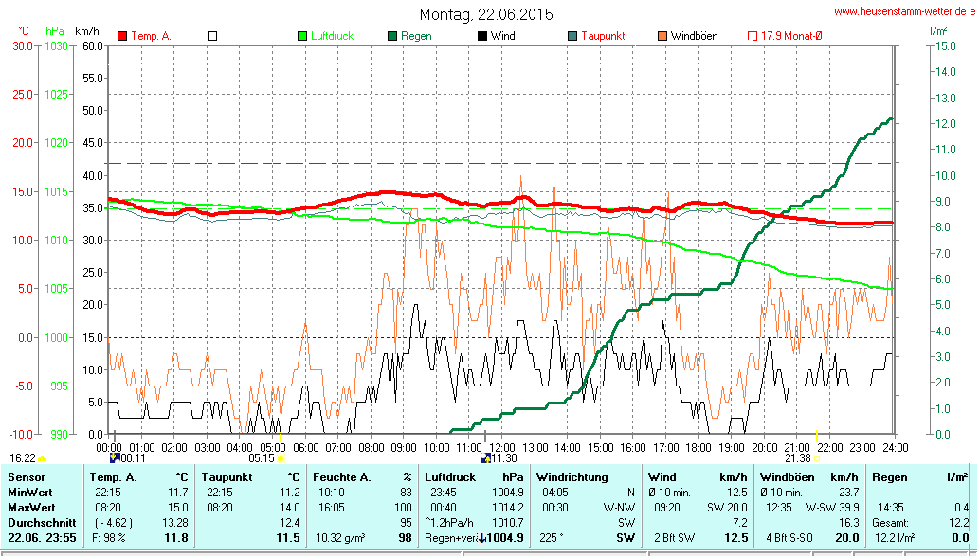
Task: Click the chart title Montag, 22.06.2015
Action: click(x=486, y=14)
